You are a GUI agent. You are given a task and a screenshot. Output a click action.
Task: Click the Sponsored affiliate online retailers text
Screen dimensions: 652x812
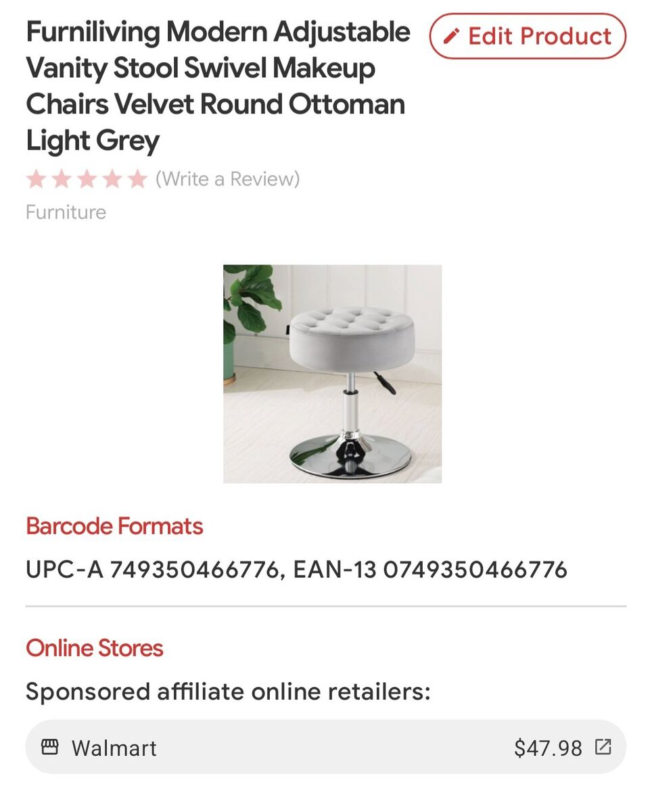[228, 692]
